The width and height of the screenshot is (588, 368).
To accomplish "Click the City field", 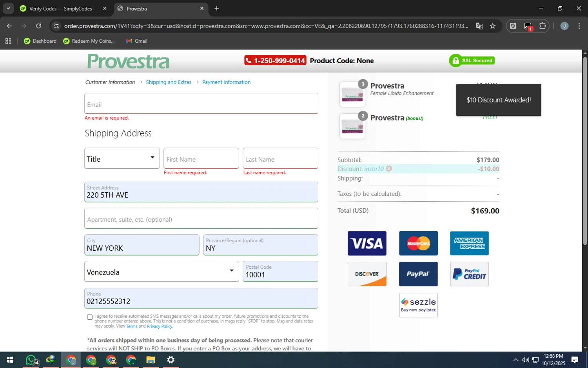I will click(x=142, y=245).
